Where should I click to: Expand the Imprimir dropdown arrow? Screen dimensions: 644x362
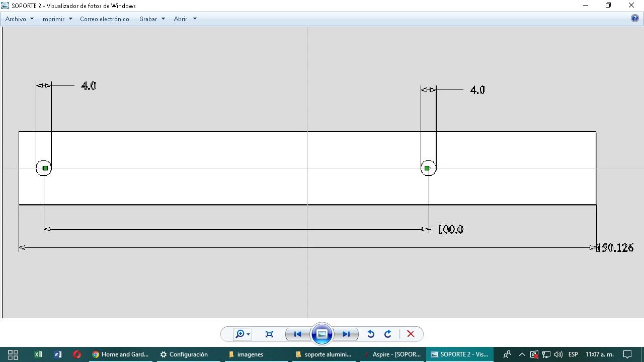pos(70,19)
